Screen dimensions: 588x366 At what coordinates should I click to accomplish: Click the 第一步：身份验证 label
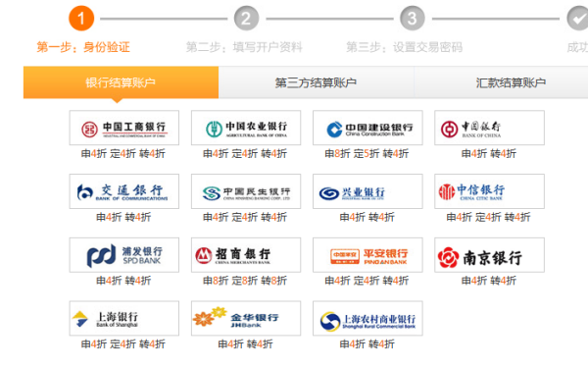(83, 47)
